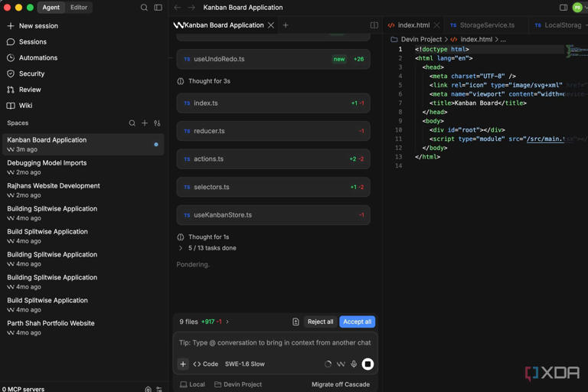
Task: Open Parth Shah Portfolio Website session
Action: tap(83, 328)
